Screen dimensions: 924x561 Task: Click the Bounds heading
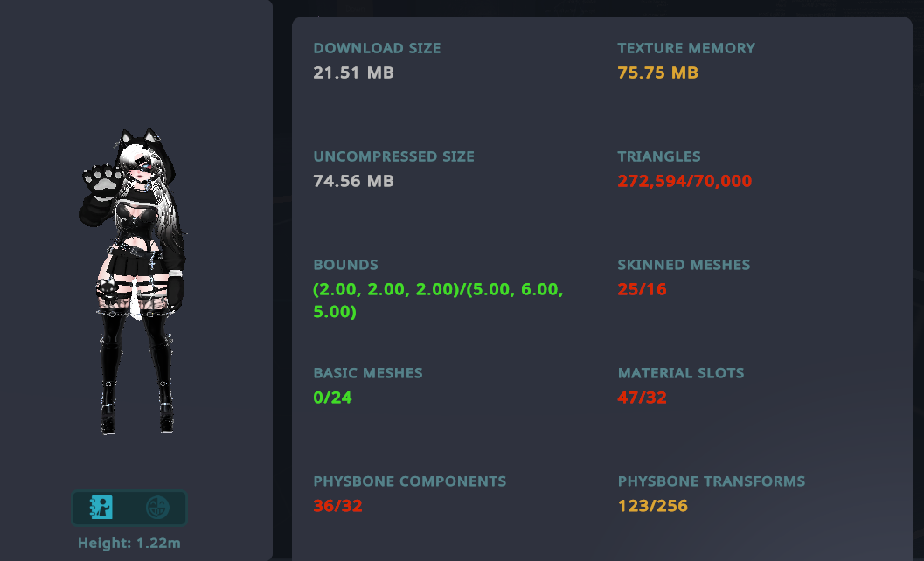pyautogui.click(x=345, y=265)
